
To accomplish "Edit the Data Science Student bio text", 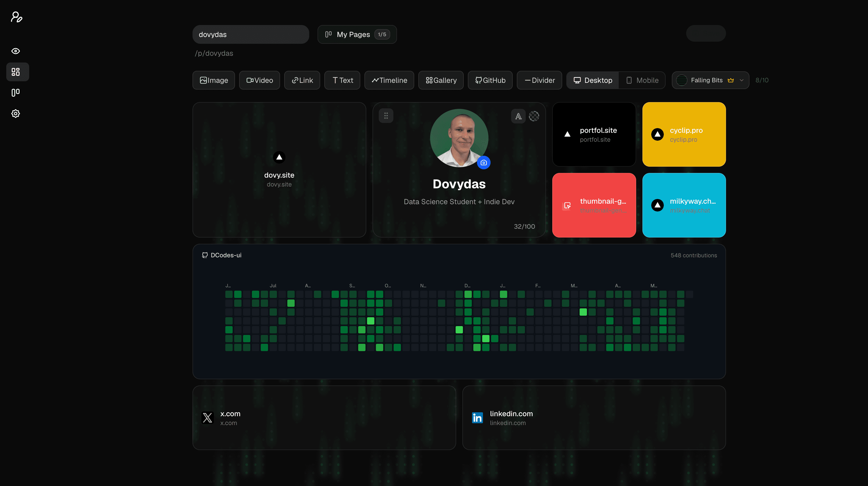I will [459, 202].
